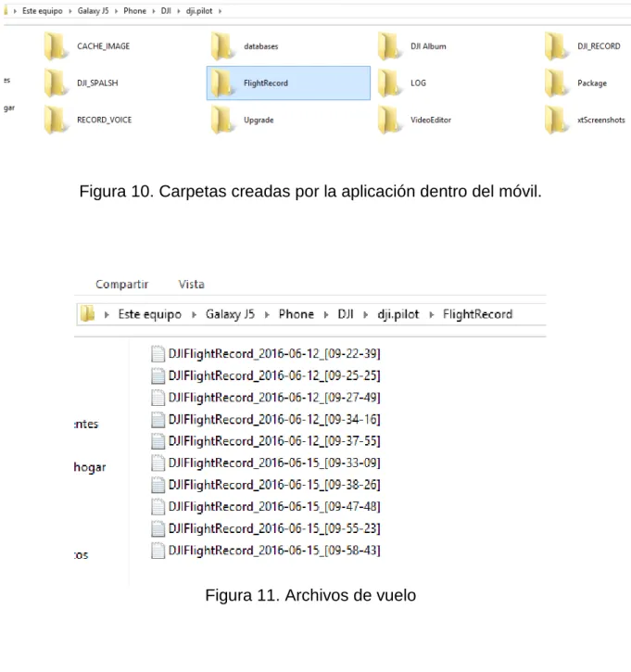Click file icon of DJIFlightRecord_2016-06-12_[09-37-55]
631x672 pixels.
click(158, 441)
